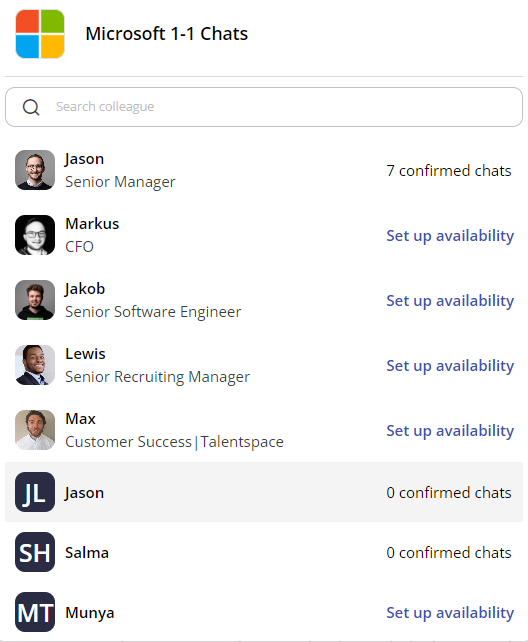The width and height of the screenshot is (528, 642).
Task: Click the SH initials avatar
Action: (x=35, y=552)
